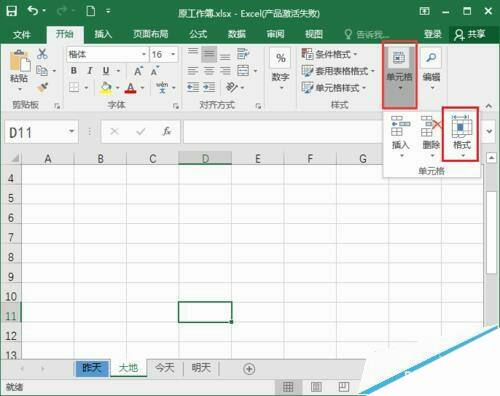Viewport: 500px width, 396px height.
Task: Click the cell borders icon
Action: point(74,88)
